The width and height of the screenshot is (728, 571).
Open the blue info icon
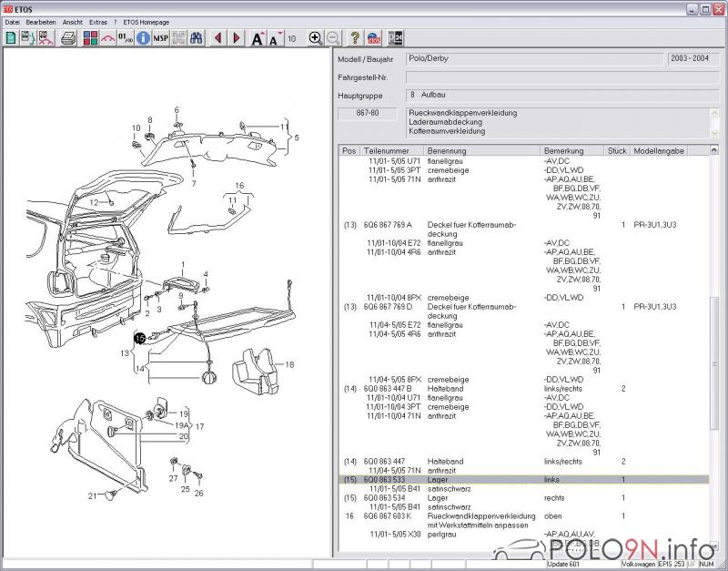143,38
